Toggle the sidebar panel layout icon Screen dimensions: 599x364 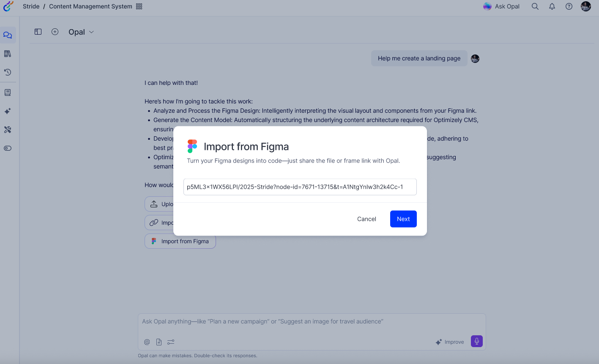(38, 32)
